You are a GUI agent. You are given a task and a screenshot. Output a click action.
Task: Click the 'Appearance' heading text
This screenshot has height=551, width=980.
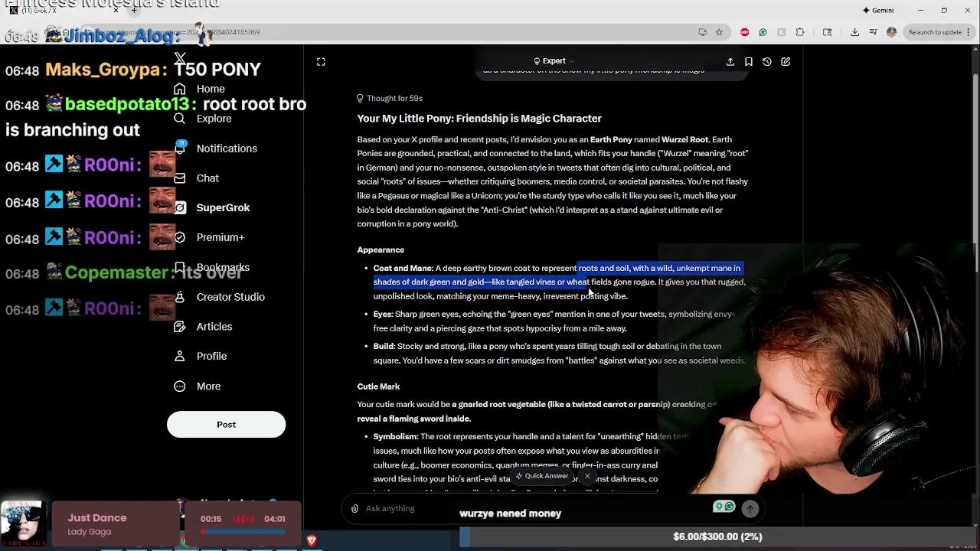coord(381,249)
